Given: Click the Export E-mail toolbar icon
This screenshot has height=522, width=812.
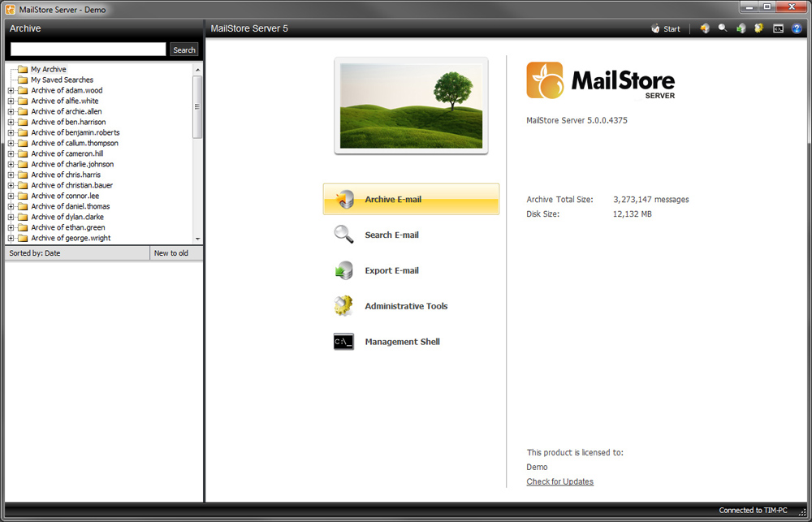Looking at the screenshot, I should click(741, 28).
